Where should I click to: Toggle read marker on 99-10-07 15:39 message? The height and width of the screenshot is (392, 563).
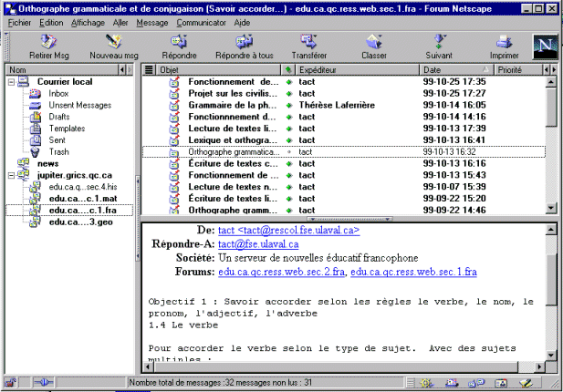[x=289, y=187]
